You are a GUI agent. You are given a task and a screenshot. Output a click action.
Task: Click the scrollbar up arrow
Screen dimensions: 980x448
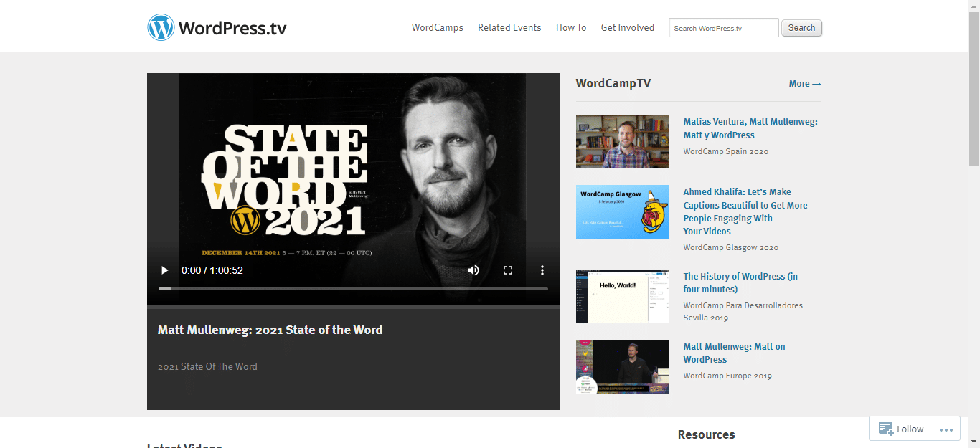pyautogui.click(x=974, y=6)
